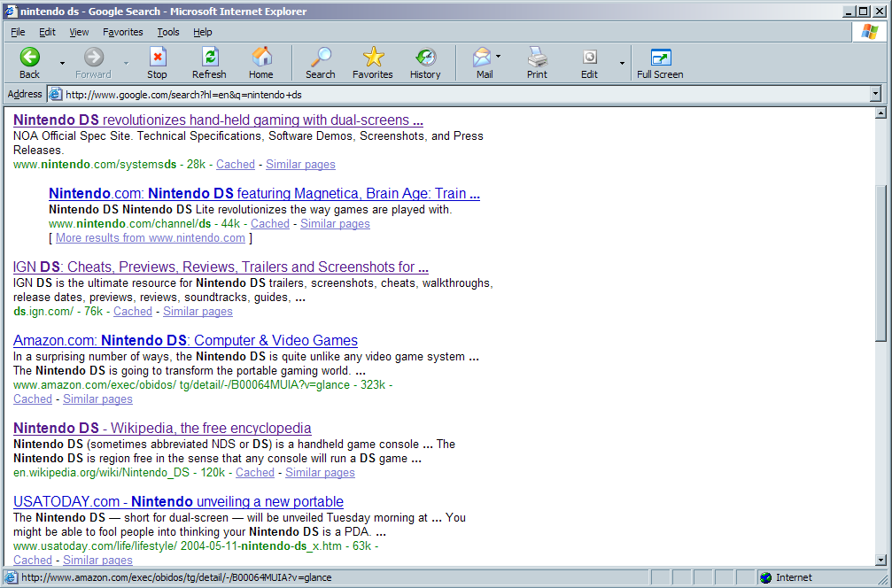892x588 pixels.
Task: Click the vertical scrollbar down arrow
Action: (880, 559)
